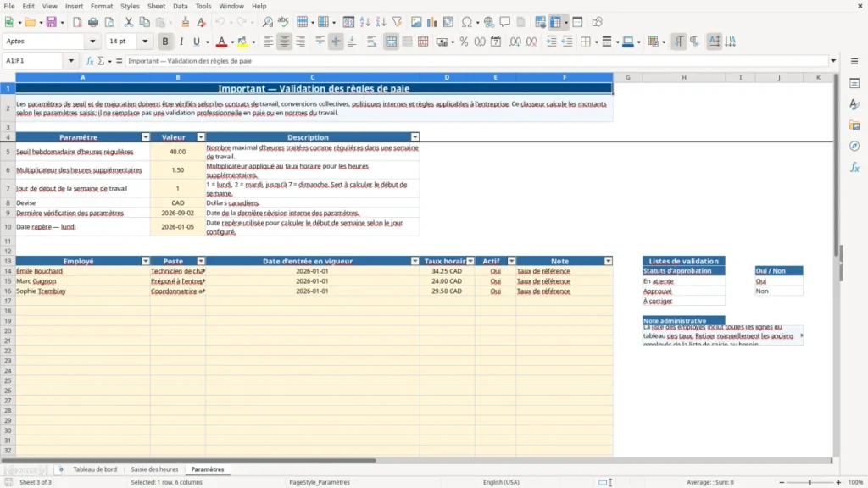Toggle Italic formatting
The image size is (868, 488).
181,42
